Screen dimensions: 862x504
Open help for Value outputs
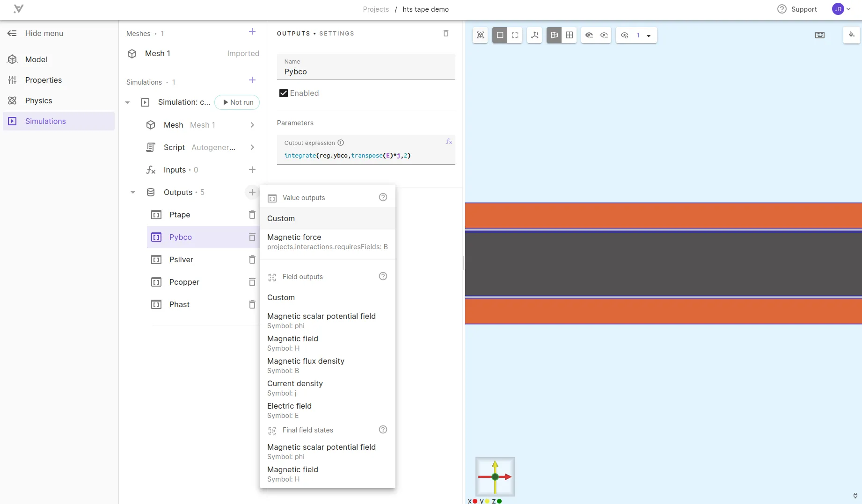pyautogui.click(x=383, y=197)
